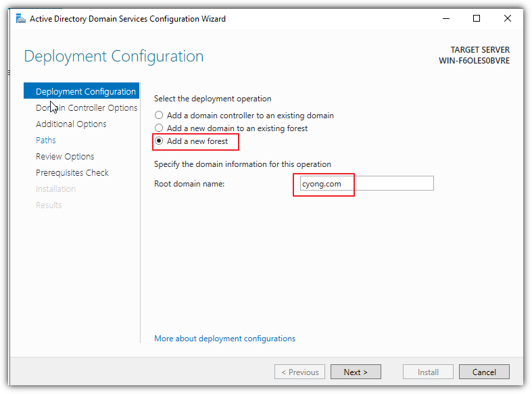Screen dimensions: 532x394
Task: Click the disabled Installation step
Action: coord(55,189)
